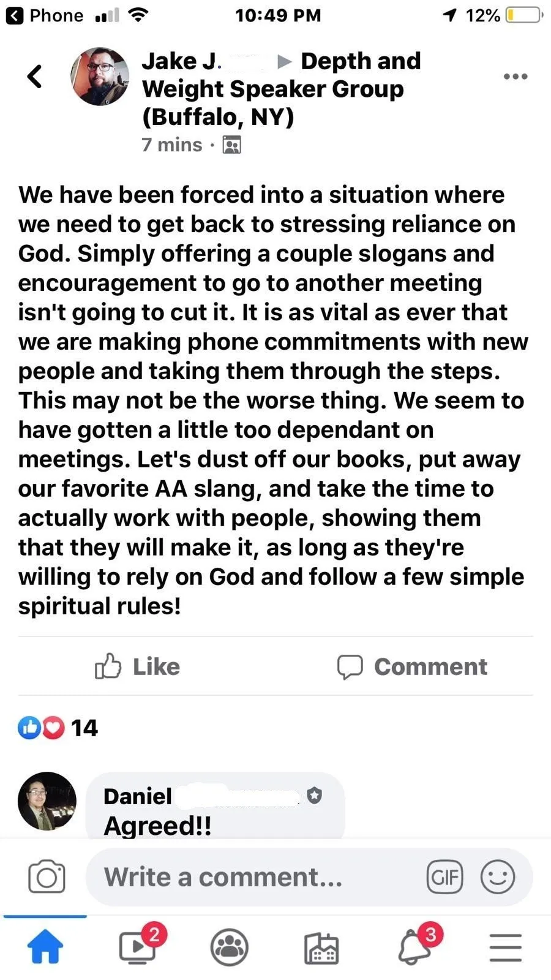Go to the Home tab
The width and height of the screenshot is (551, 980).
45,947
